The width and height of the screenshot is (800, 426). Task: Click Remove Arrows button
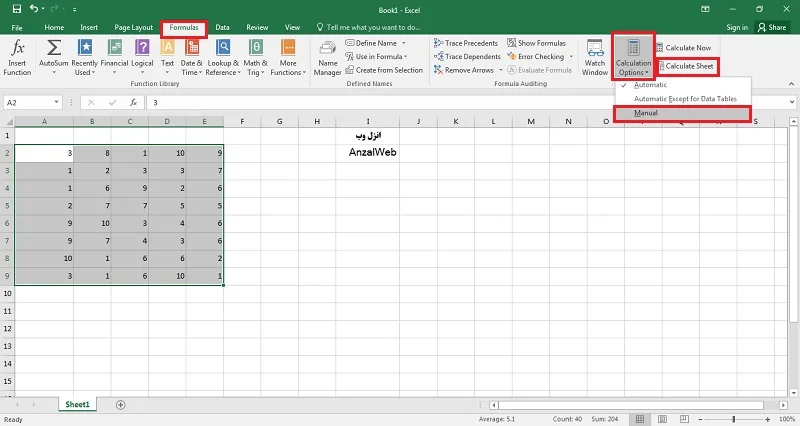tap(464, 70)
